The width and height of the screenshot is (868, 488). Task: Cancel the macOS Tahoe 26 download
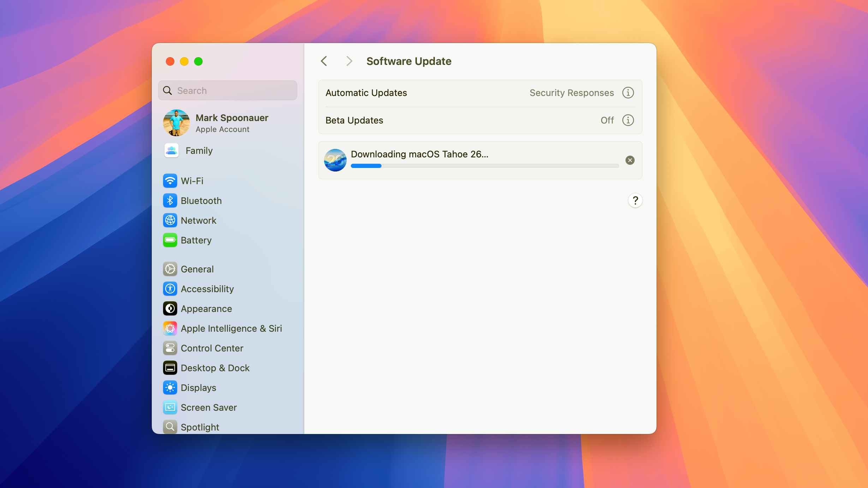click(x=630, y=160)
